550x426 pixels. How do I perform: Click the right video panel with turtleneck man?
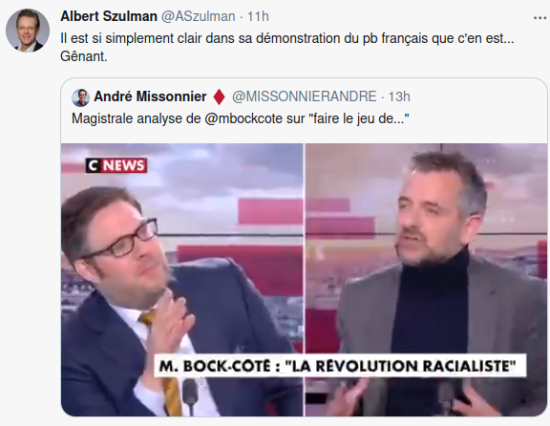pyautogui.click(x=426, y=280)
